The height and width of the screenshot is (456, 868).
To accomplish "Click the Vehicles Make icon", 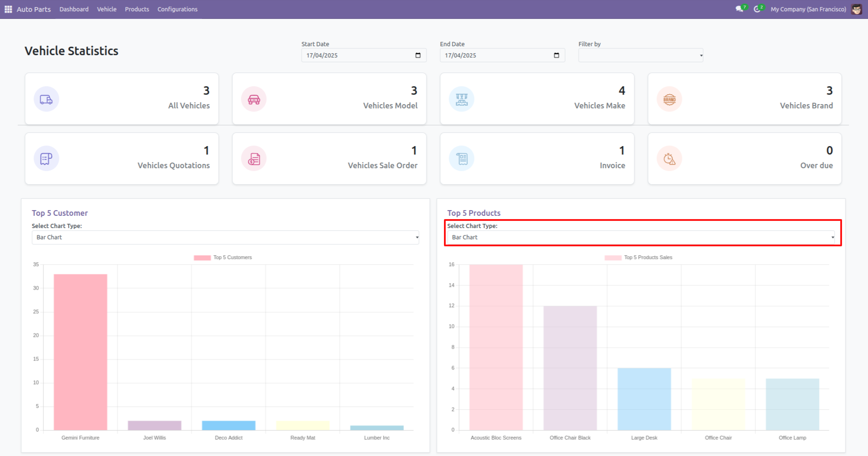I will coord(462,99).
